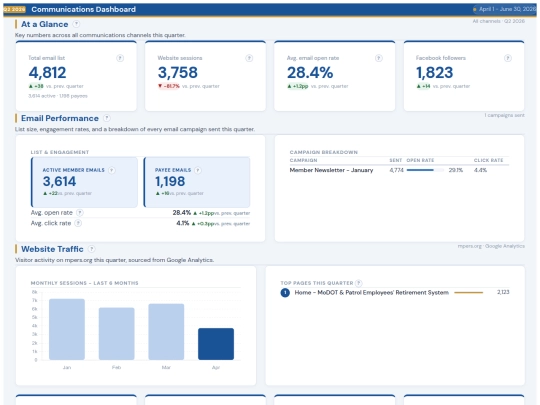Click the 28.4% average open rate value
Viewport: 540px width, 405px height.
pos(310,73)
